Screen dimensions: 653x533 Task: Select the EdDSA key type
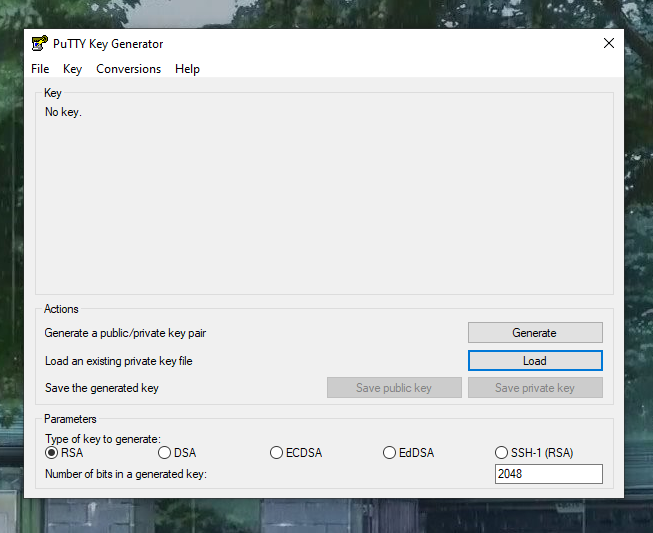coord(408,453)
